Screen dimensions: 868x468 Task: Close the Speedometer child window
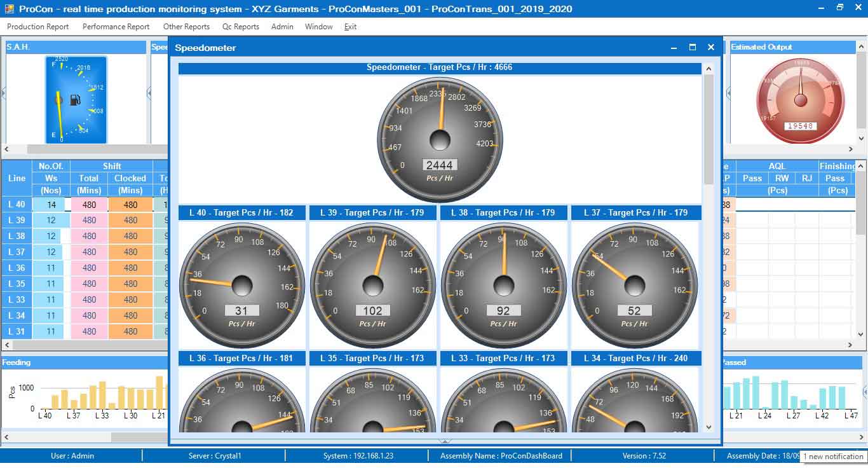point(711,48)
